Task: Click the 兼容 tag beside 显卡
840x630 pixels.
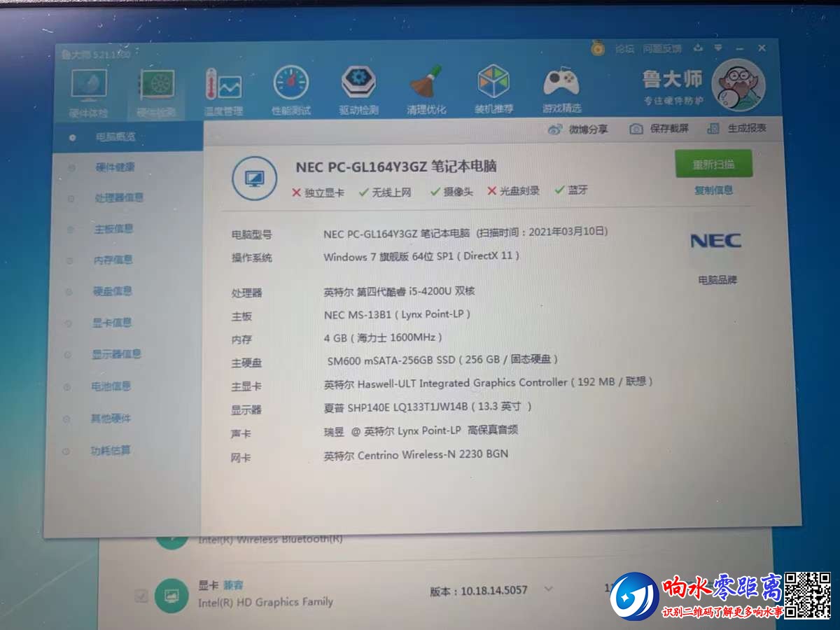Action: pos(233,585)
